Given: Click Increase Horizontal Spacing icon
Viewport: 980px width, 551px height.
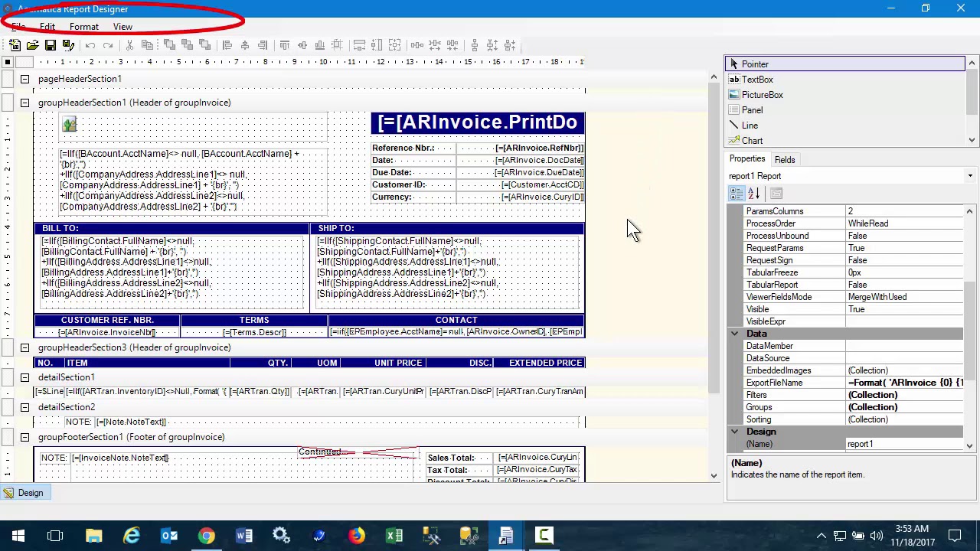Looking at the screenshot, I should click(436, 45).
